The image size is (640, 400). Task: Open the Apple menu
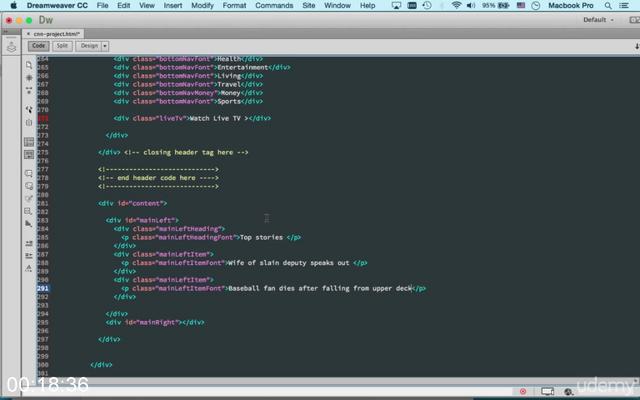tap(13, 5)
